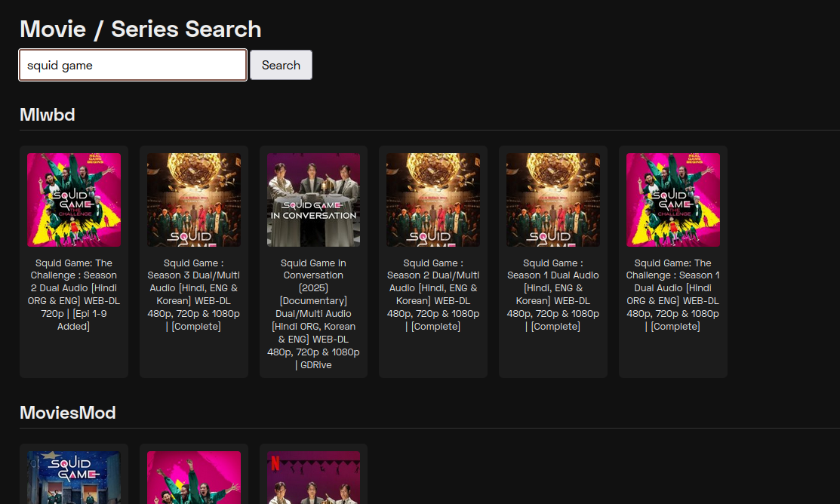Click the title 'Squid Game: The Challenge : Season 1 Dual Audio'
Screen dimensions: 840x504
pyautogui.click(x=673, y=294)
